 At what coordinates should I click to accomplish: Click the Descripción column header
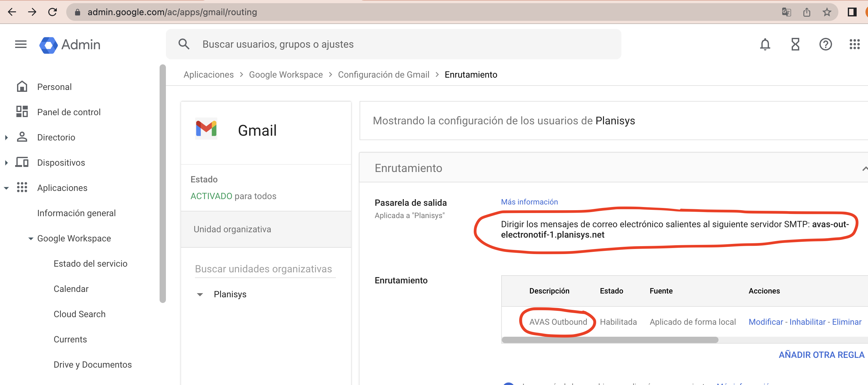click(x=549, y=291)
